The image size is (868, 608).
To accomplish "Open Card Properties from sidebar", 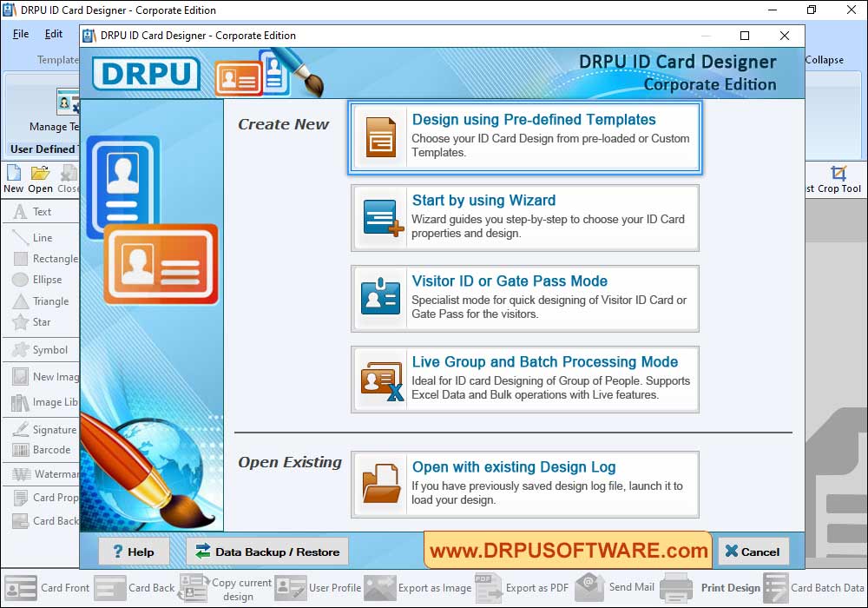I will coord(45,498).
